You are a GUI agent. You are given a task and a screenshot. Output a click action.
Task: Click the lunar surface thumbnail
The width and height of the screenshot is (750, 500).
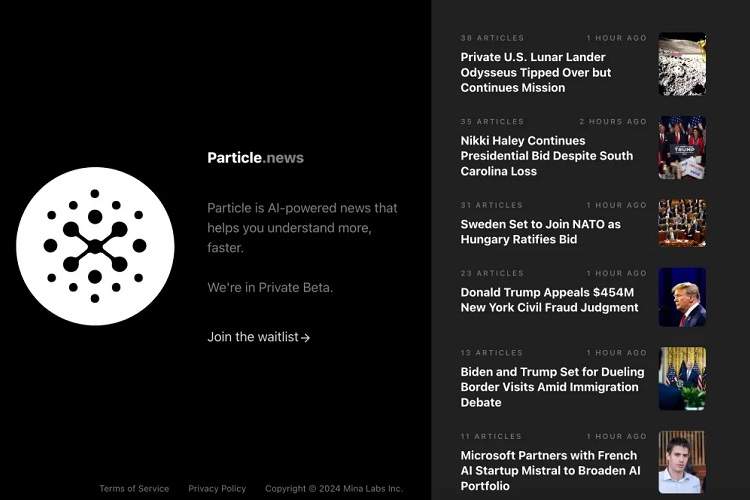pyautogui.click(x=682, y=64)
